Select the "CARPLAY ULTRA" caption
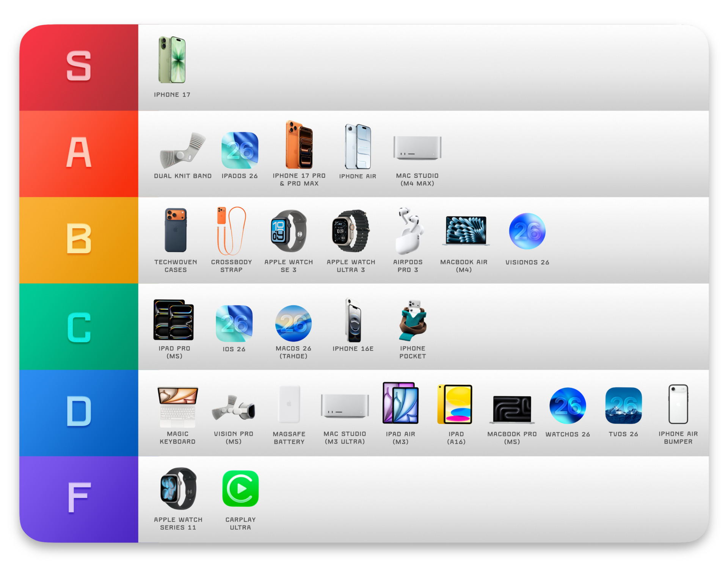728x567 pixels. tap(240, 523)
